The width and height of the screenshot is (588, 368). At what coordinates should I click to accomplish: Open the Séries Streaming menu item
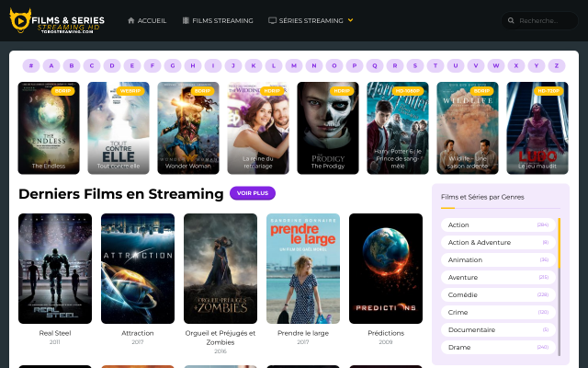pos(311,20)
